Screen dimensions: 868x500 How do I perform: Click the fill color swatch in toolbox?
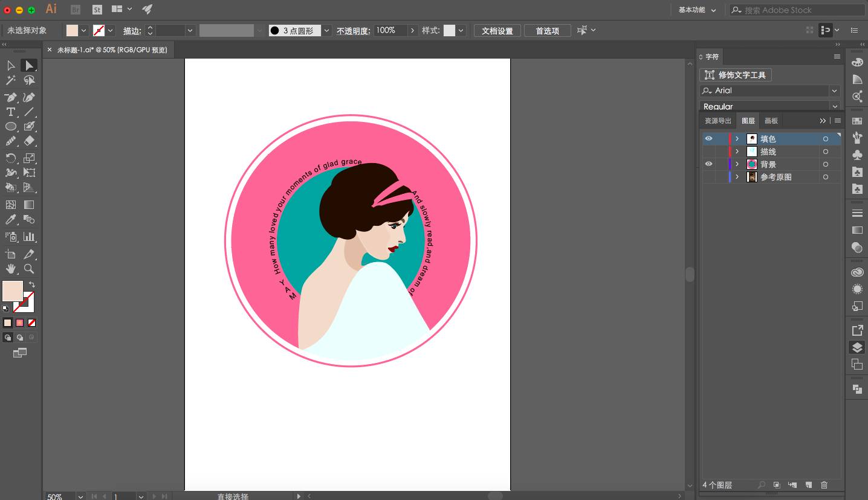(x=12, y=290)
